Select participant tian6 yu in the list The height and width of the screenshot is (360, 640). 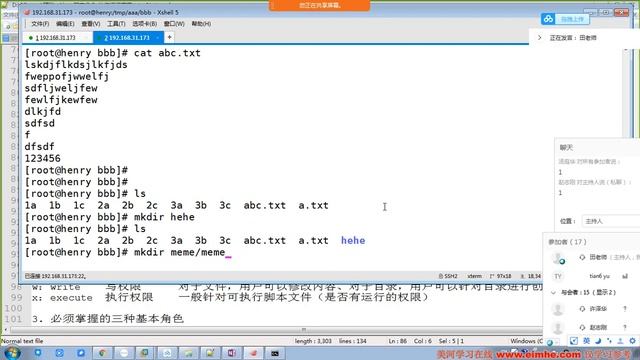600,276
